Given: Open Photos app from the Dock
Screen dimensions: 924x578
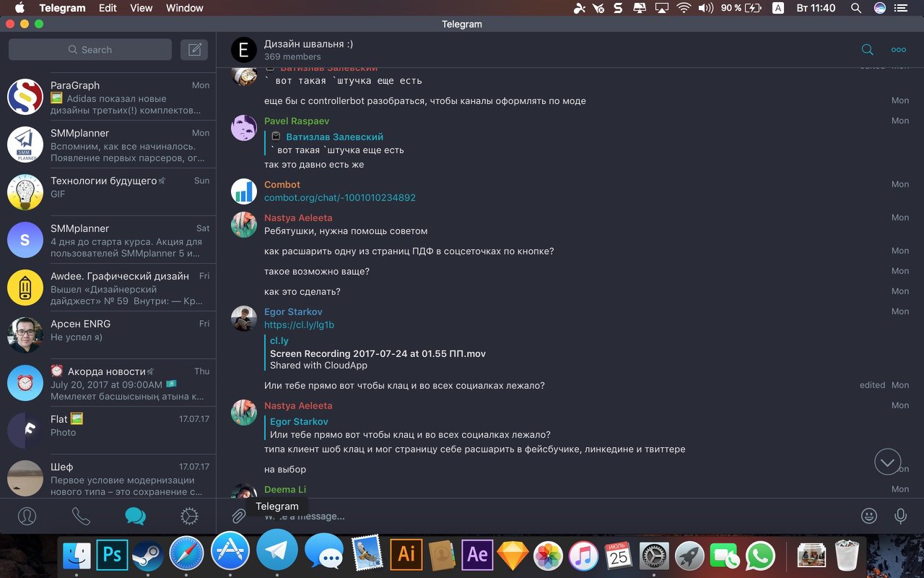Looking at the screenshot, I should [548, 556].
